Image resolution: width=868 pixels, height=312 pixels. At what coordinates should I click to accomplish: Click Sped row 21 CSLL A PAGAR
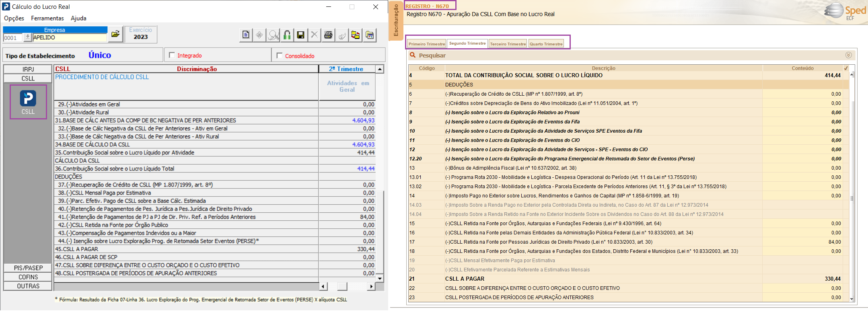click(629, 279)
